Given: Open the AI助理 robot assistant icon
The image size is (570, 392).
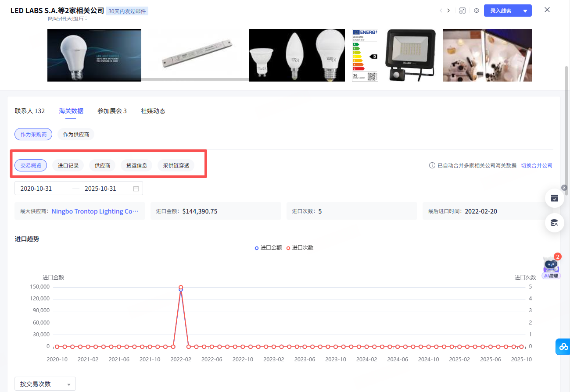Looking at the screenshot, I should [x=551, y=267].
